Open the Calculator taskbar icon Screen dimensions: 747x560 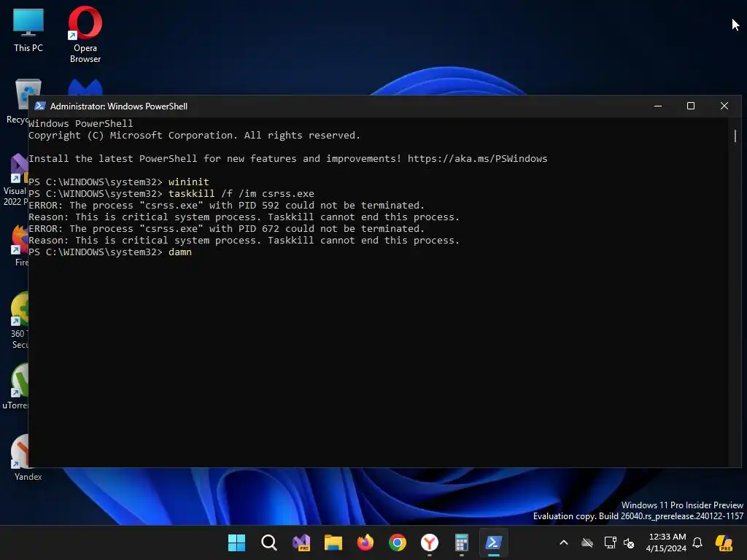pyautogui.click(x=462, y=542)
